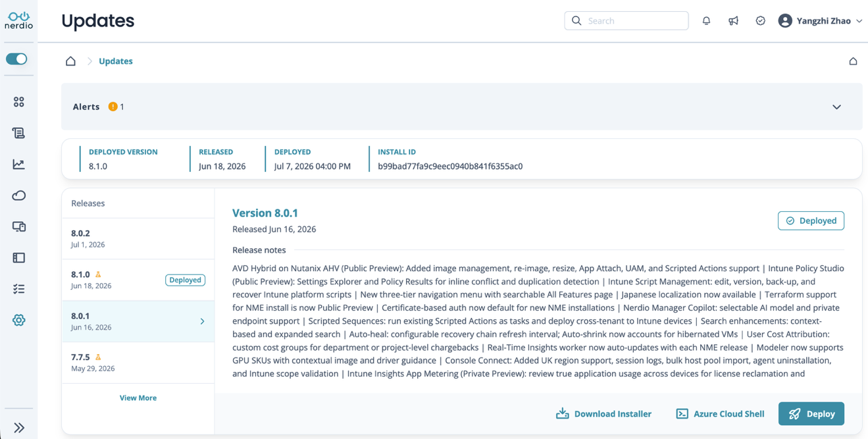Open the Yangzhi Zhao account dropdown
Screen dimensions: 868x439
[821, 21]
